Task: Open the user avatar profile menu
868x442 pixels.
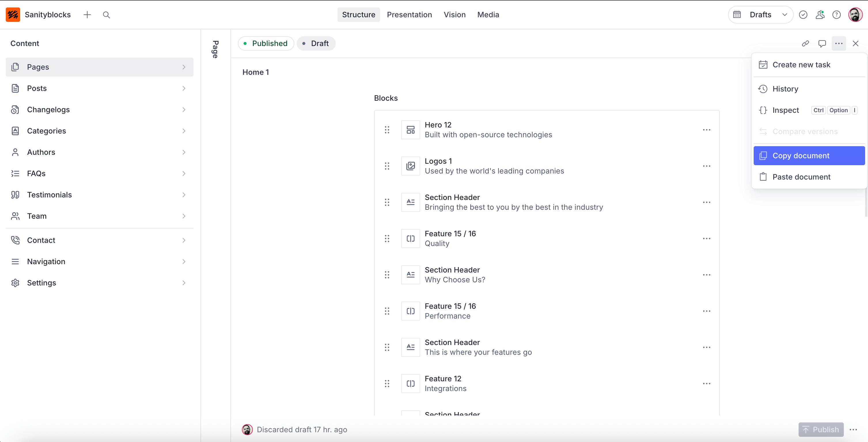Action: pos(855,15)
